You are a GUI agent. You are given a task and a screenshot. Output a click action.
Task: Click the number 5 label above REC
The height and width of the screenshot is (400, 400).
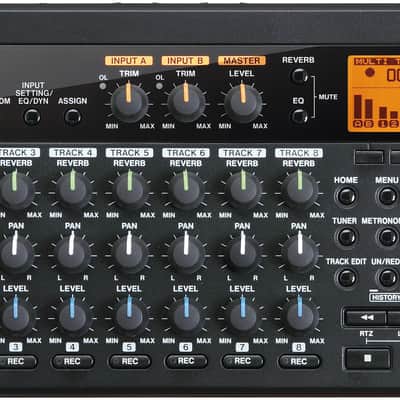(129, 347)
